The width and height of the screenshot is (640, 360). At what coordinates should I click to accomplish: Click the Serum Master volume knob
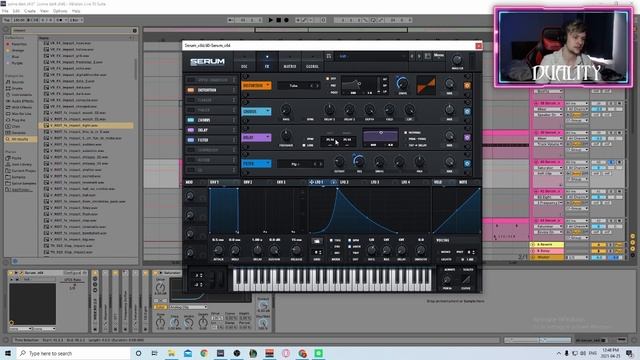pyautogui.click(x=457, y=60)
